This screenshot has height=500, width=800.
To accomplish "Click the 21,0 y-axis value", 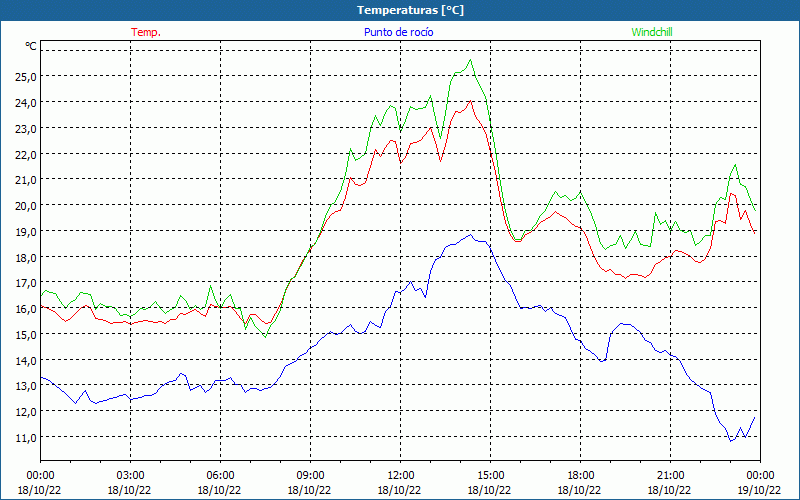I will 26,180.
